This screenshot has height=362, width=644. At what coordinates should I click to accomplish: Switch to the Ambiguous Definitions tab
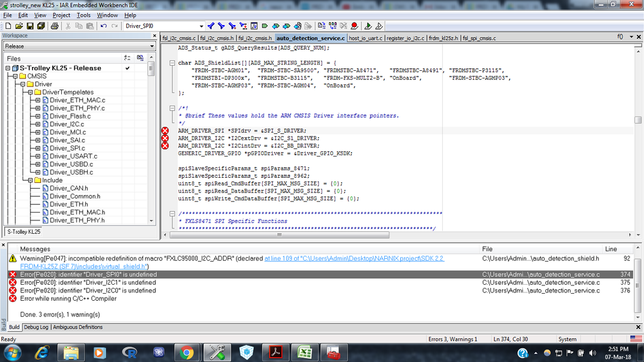pos(77,327)
